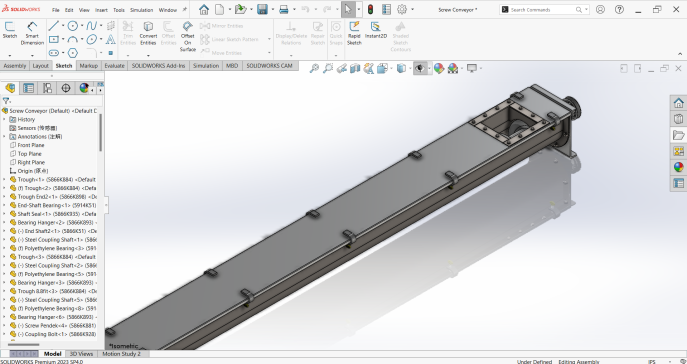Expand the Trough<1> component
The height and width of the screenshot is (364, 687).
pyautogui.click(x=4, y=180)
